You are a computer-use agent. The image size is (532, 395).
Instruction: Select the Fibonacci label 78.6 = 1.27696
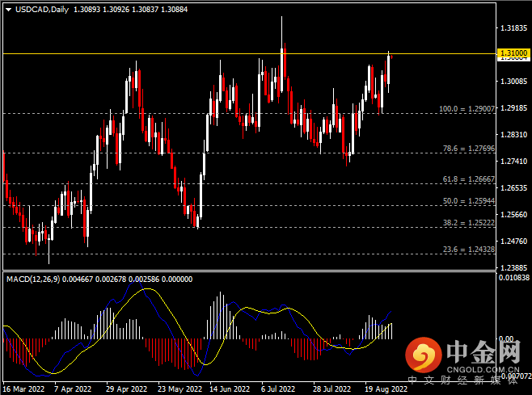(x=469, y=148)
